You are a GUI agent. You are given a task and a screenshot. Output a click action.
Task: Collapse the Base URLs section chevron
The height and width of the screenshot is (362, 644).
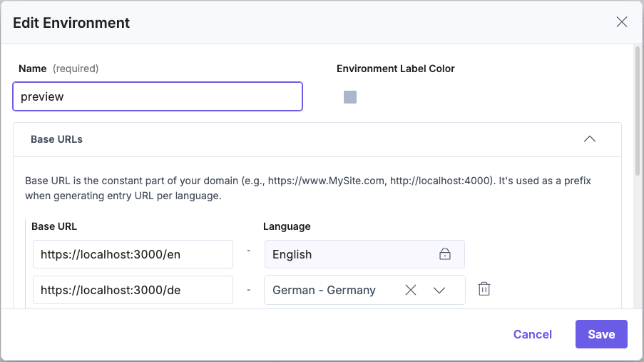click(x=590, y=139)
